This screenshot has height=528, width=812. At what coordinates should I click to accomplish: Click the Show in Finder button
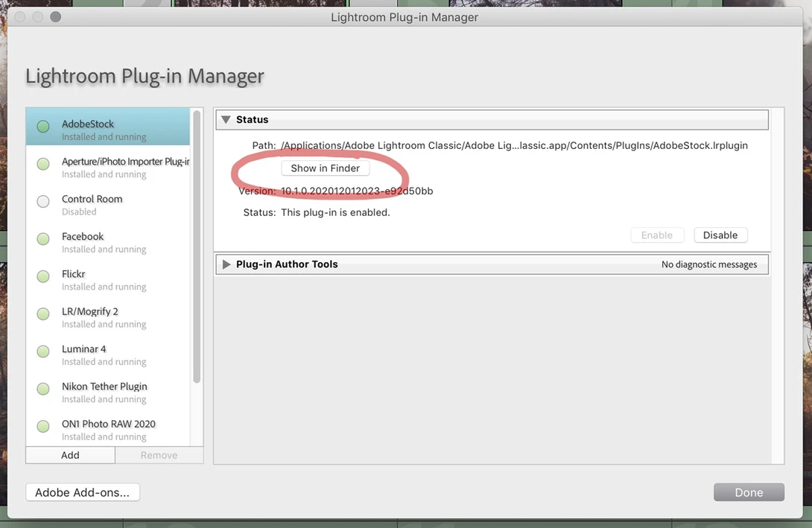pyautogui.click(x=326, y=168)
